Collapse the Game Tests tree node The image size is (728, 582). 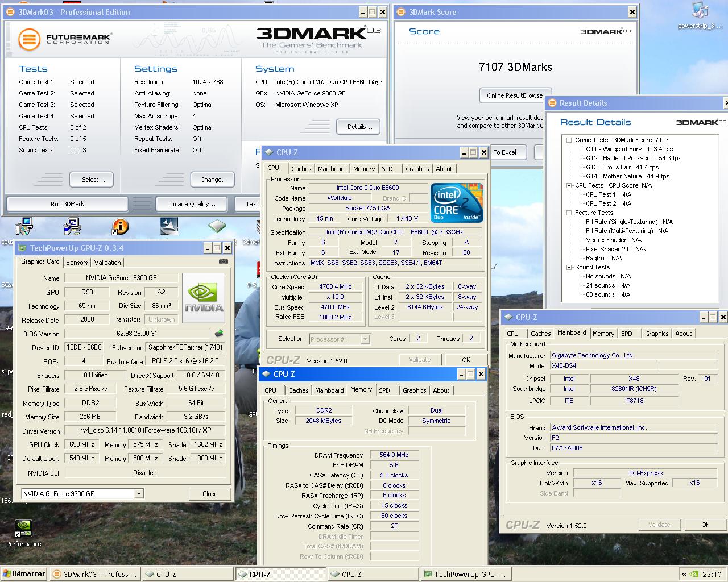pos(569,140)
